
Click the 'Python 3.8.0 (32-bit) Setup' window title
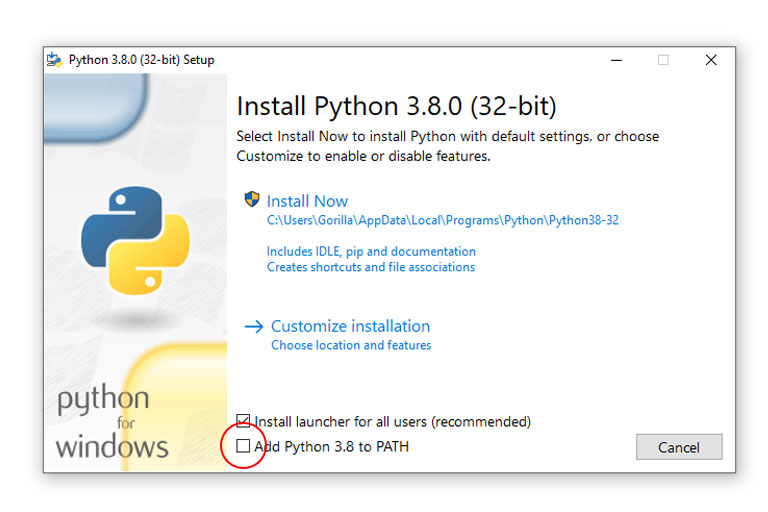142,60
